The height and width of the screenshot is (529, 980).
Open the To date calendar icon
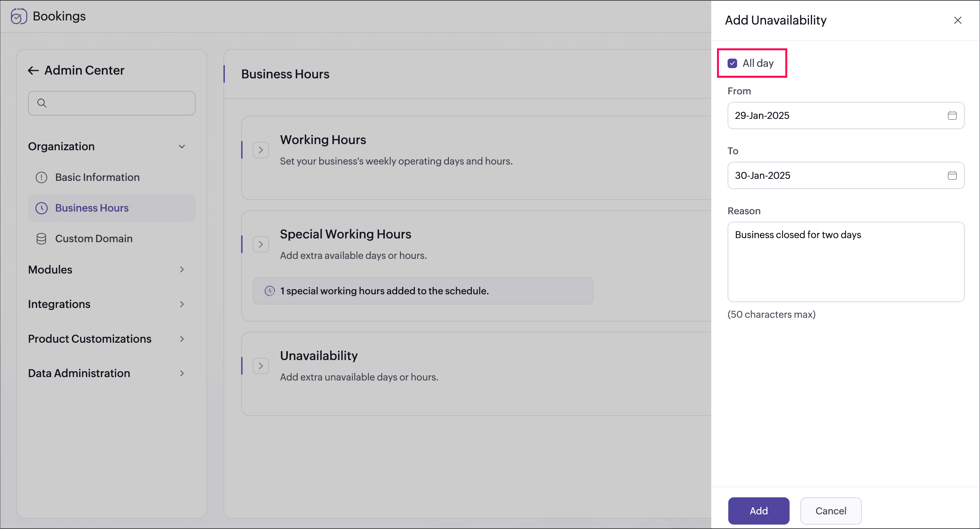[x=952, y=175]
